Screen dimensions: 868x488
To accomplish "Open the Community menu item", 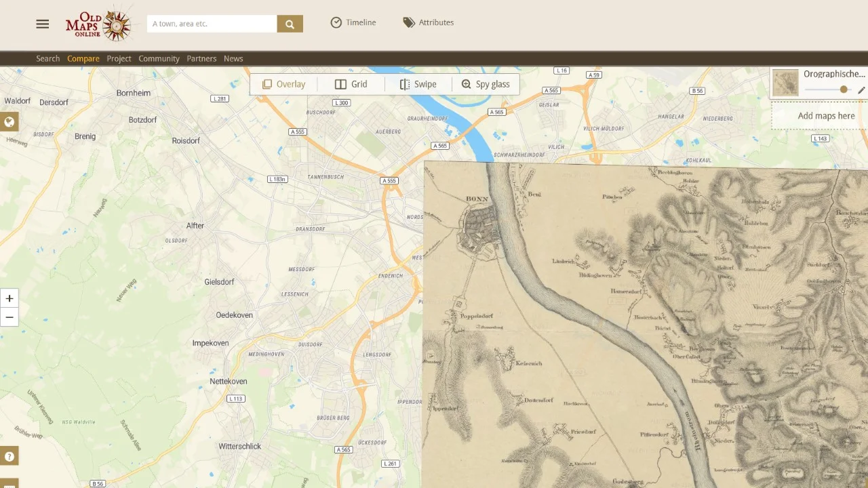I will click(x=159, y=58).
